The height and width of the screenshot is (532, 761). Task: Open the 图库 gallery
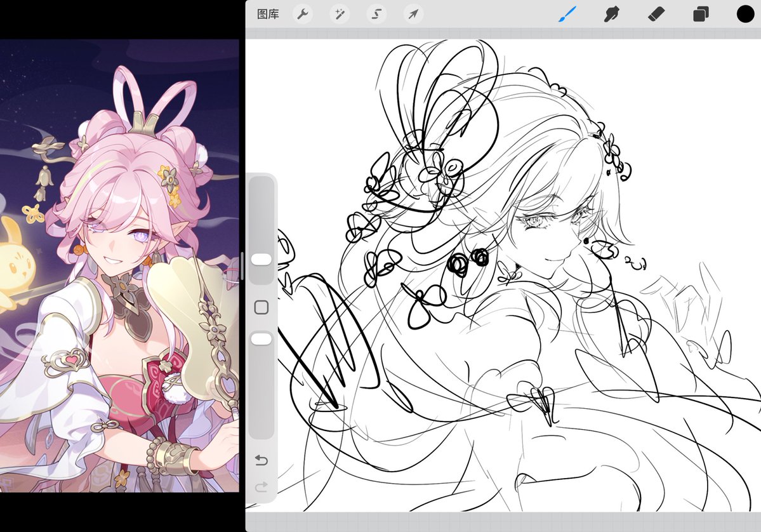click(268, 14)
